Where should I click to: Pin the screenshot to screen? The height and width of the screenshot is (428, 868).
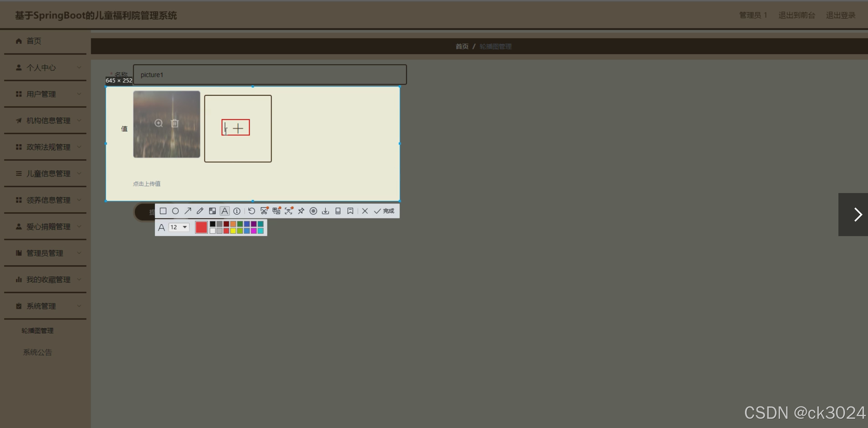[x=301, y=211]
